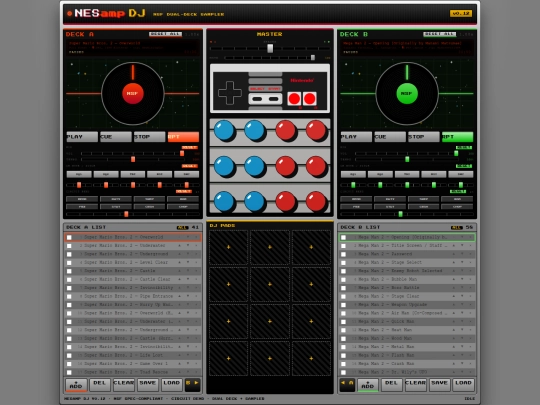Stop Deck A with the STOP button
Image resolution: width=540 pixels, height=405 pixels.
pyautogui.click(x=149, y=137)
